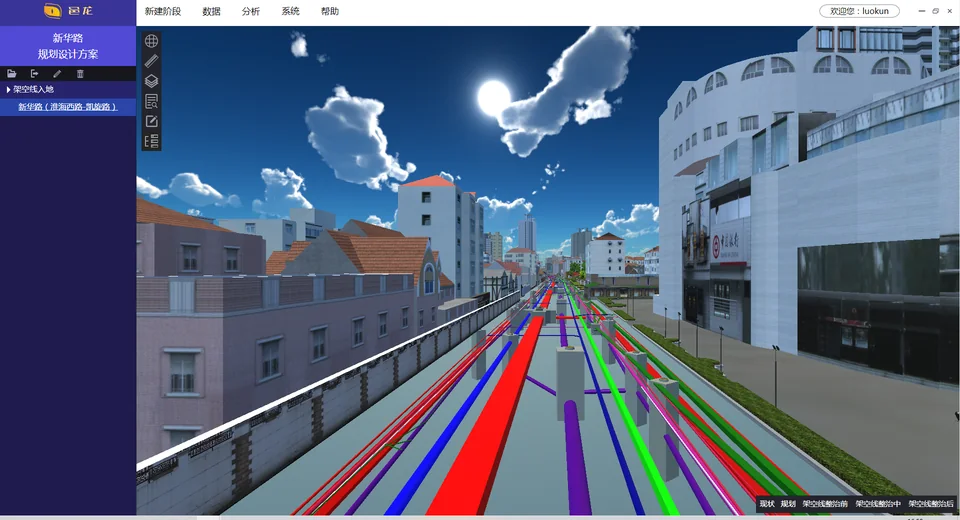Screen dimensions: 960x520
Task: Open the 数据 menu
Action: [x=211, y=11]
